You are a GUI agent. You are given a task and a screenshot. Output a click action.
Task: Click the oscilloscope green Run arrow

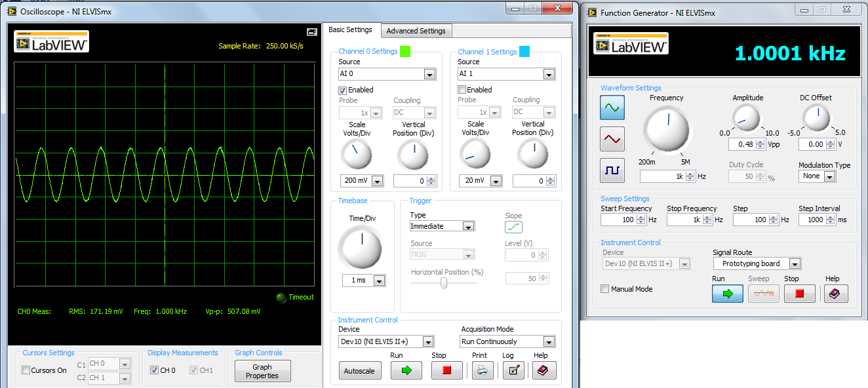click(x=406, y=370)
